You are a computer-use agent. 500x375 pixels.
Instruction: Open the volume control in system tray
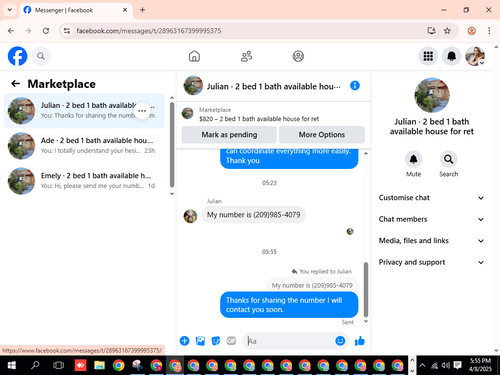tap(445, 365)
